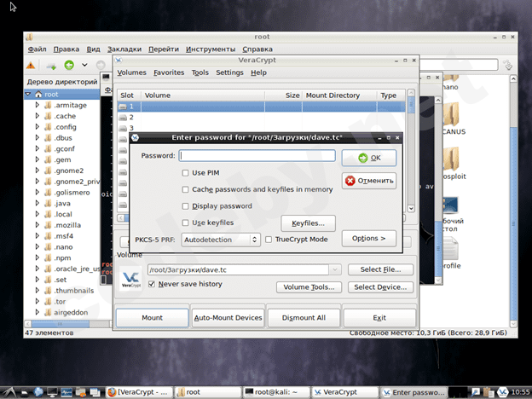The width and height of the screenshot is (532, 399).
Task: Click the green back arrow in file manager toolbar
Action: pyautogui.click(x=69, y=65)
